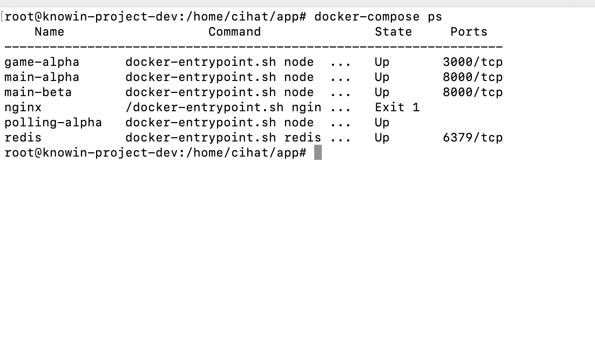Click the main-alpha 8000/tcp port
The image size is (595, 364).
tap(472, 77)
